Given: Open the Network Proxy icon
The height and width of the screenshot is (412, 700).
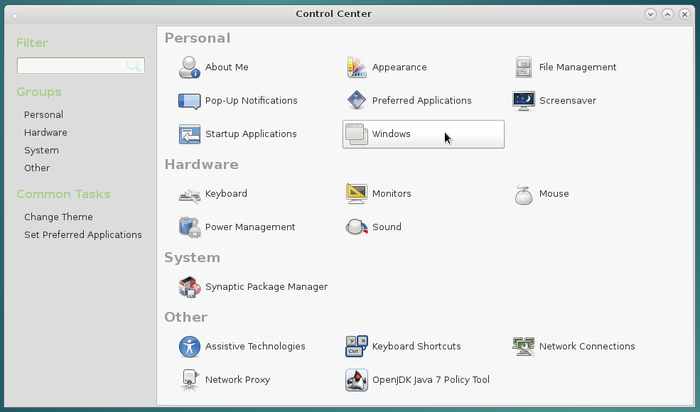Looking at the screenshot, I should [189, 380].
